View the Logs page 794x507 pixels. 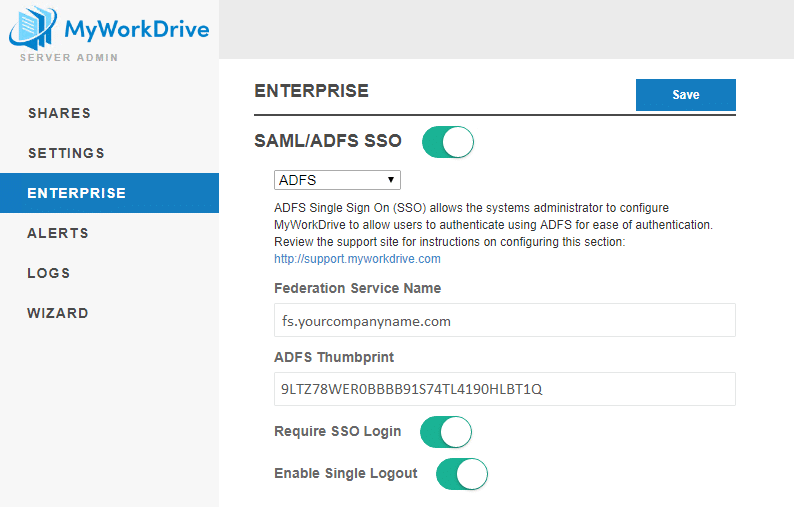(49, 273)
